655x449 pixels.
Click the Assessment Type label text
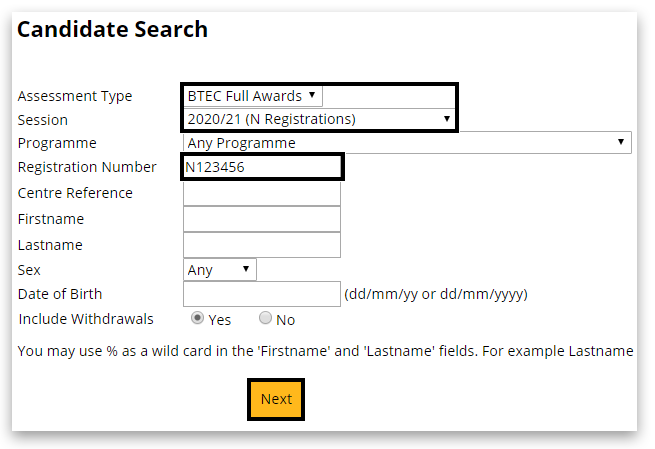pyautogui.click(x=75, y=96)
